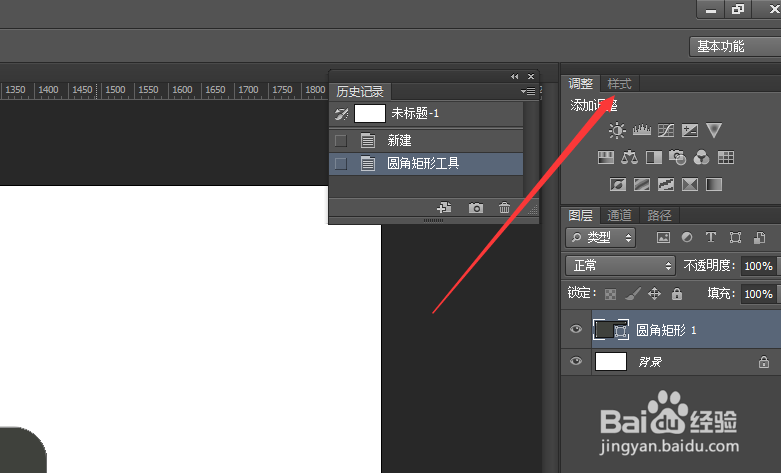Toggle adjustment layer filter icon
The height and width of the screenshot is (473, 781).
687,237
